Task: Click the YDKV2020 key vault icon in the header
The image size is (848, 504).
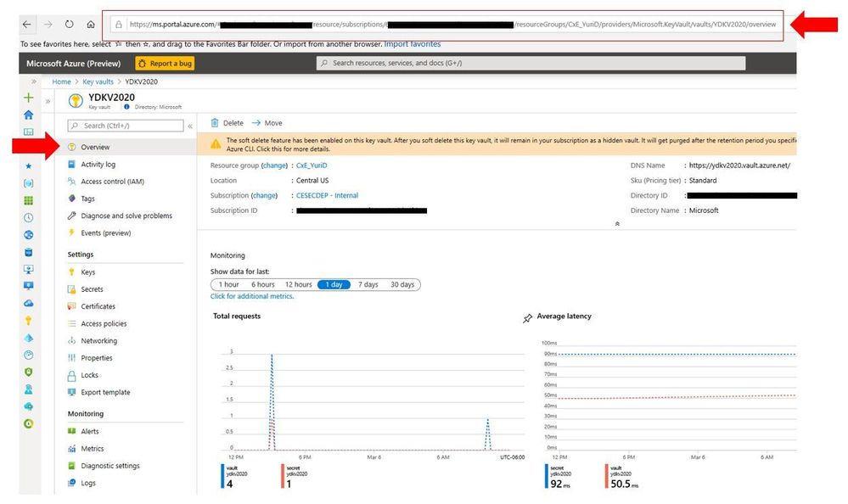Action: click(x=76, y=101)
